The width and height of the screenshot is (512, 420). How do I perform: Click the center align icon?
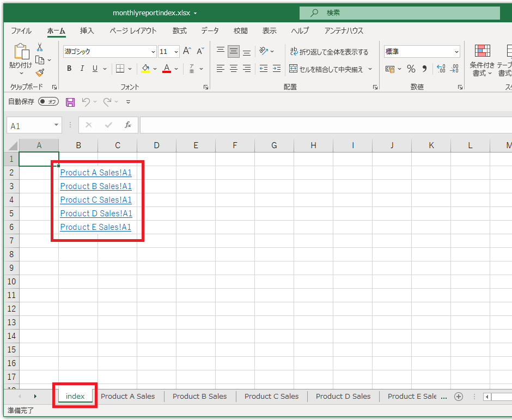233,68
